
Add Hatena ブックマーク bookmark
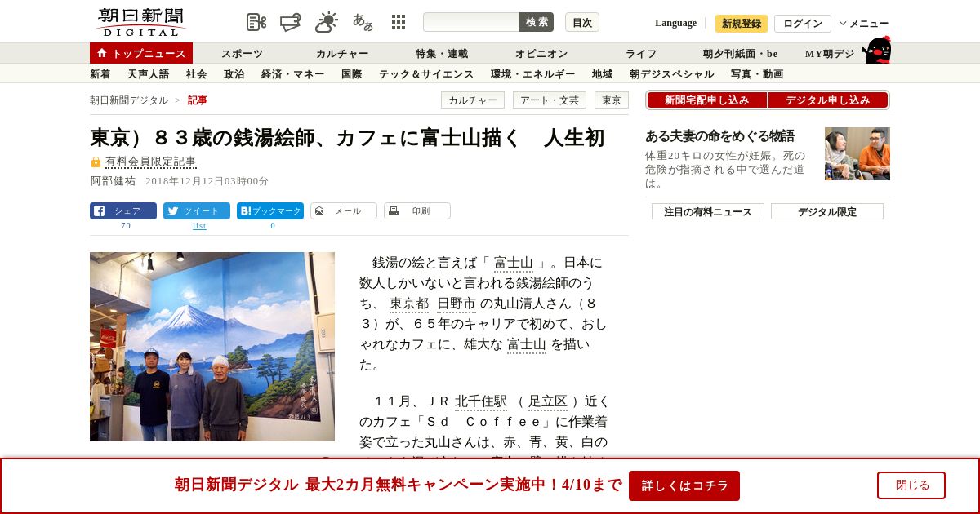(x=270, y=210)
